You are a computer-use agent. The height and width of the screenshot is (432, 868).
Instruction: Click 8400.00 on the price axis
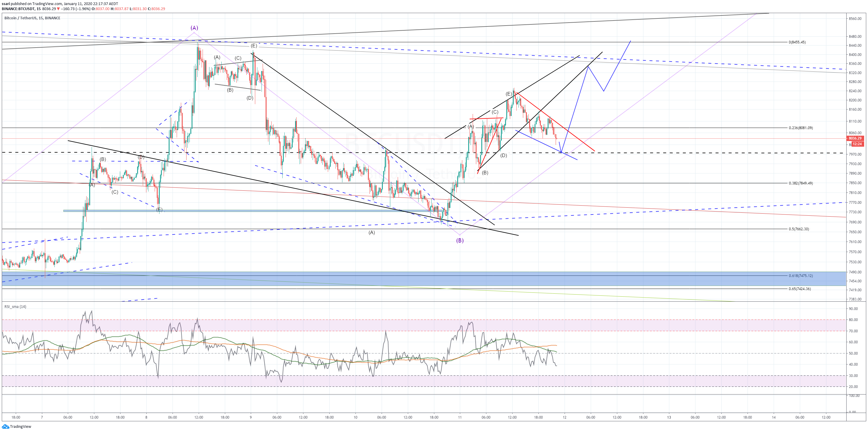click(x=855, y=54)
